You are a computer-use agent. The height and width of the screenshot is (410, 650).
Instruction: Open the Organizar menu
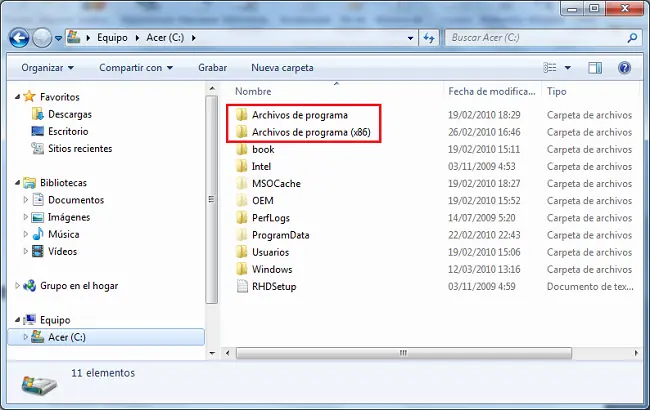click(x=47, y=68)
